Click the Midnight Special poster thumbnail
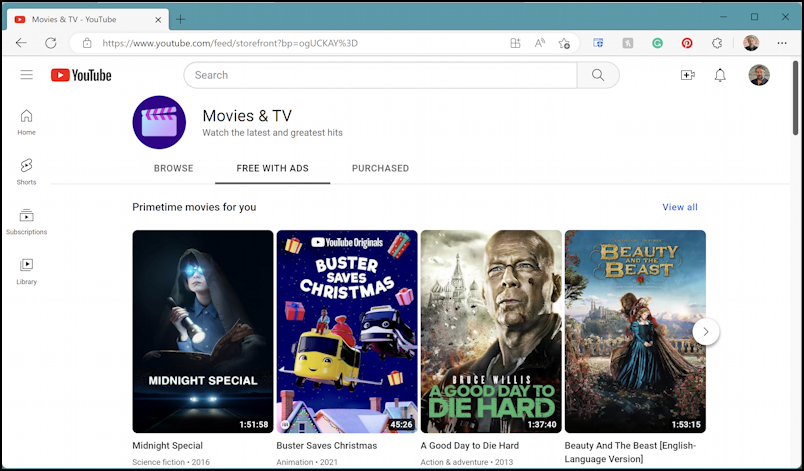 pos(203,332)
